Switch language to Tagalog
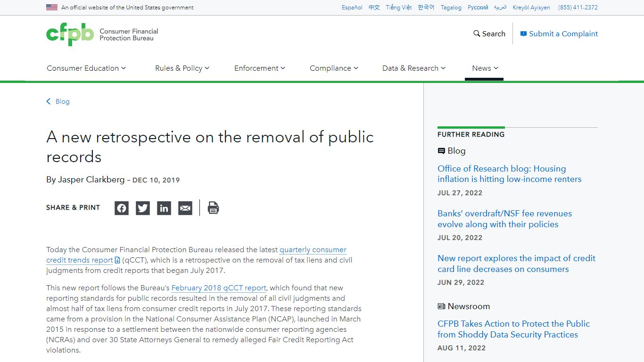644x362 pixels. [451, 8]
